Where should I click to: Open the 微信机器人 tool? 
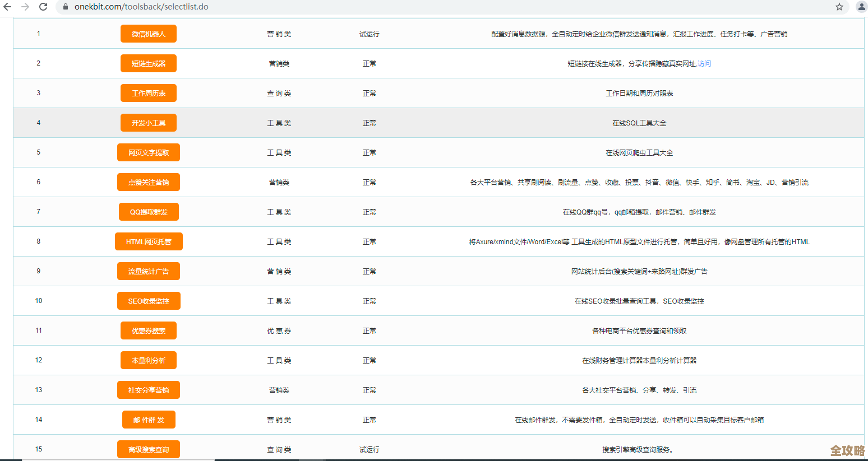148,34
